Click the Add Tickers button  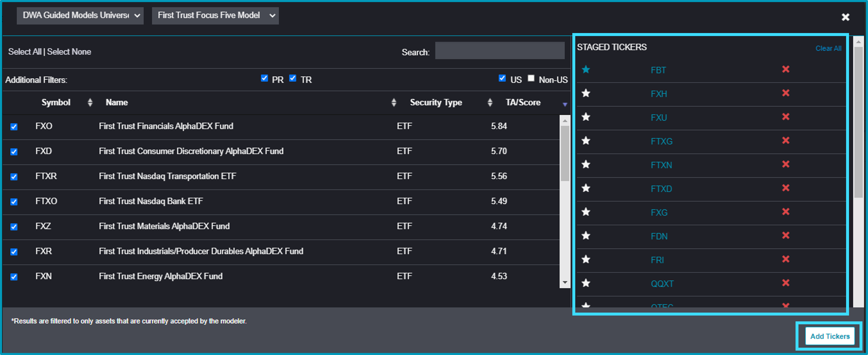coord(830,336)
